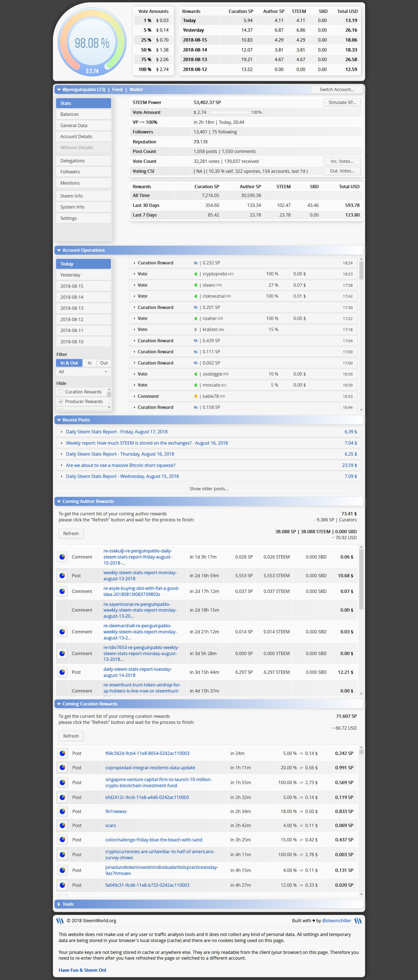Click green incoming vote arrow for cryptoprebz
Screen dimensions: 418x980
195,274
